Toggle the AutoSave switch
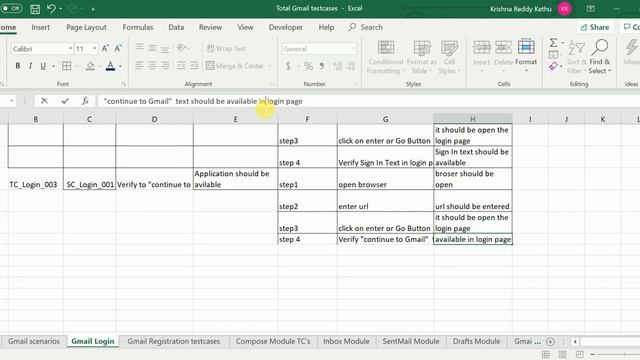 click(x=11, y=8)
